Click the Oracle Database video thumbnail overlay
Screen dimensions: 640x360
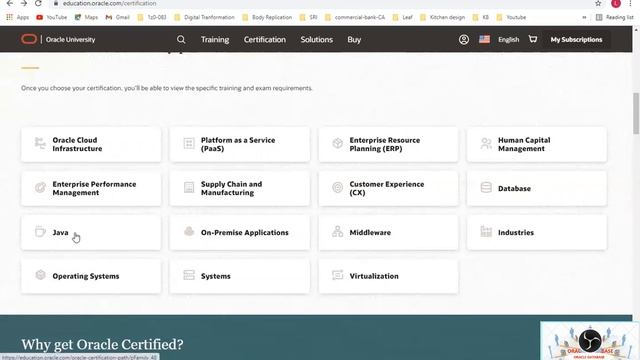tap(589, 340)
